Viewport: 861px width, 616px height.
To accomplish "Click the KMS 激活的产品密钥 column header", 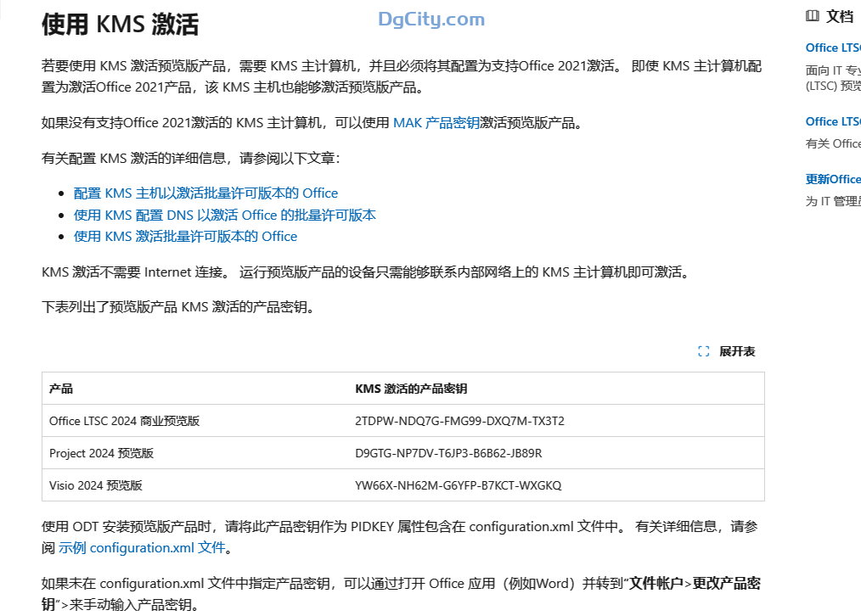I will pyautogui.click(x=411, y=389).
